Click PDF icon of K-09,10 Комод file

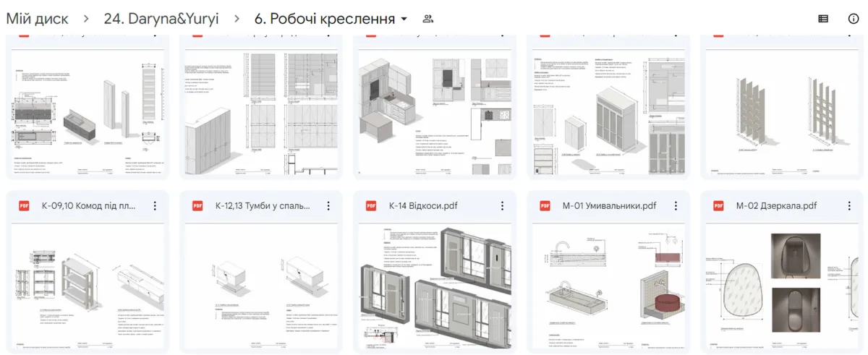pyautogui.click(x=24, y=206)
